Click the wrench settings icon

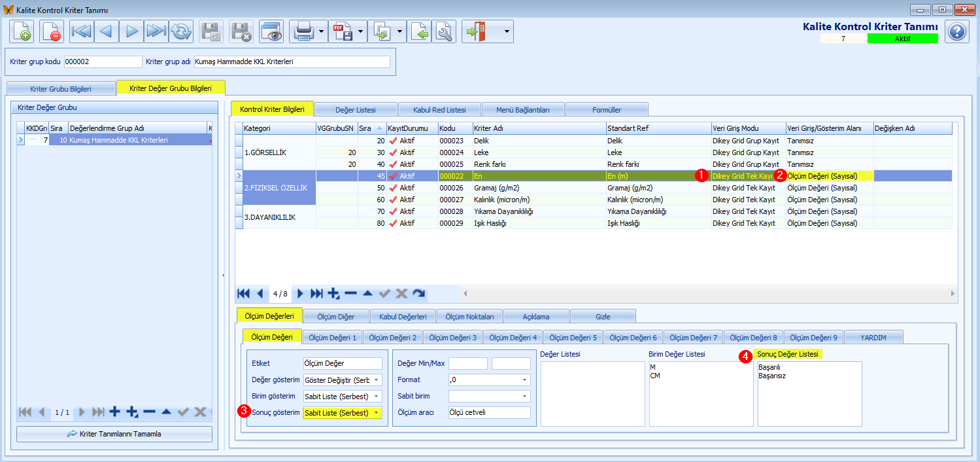pos(444,31)
